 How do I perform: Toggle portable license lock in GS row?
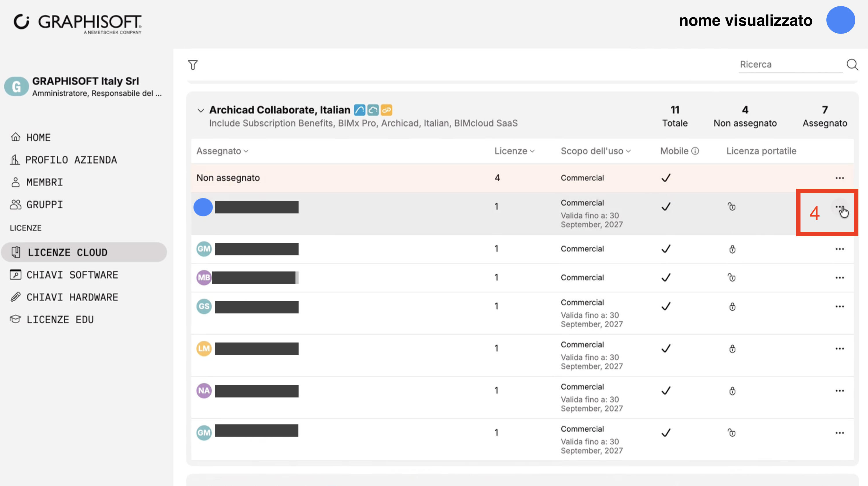(x=732, y=307)
